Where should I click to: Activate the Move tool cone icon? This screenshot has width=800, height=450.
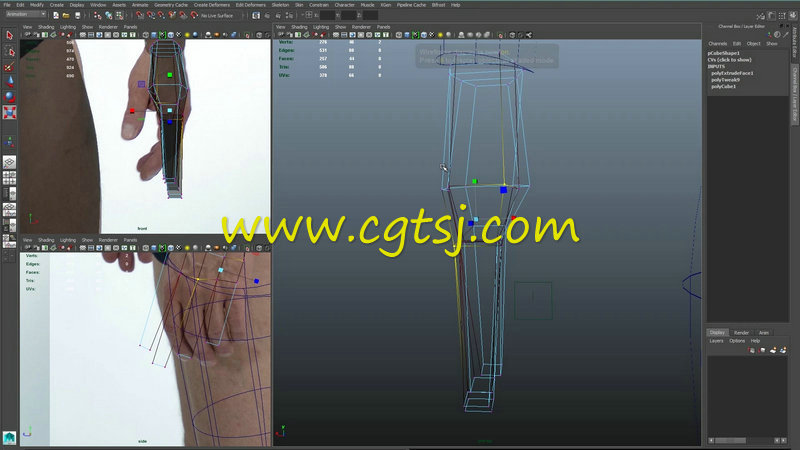click(9, 81)
